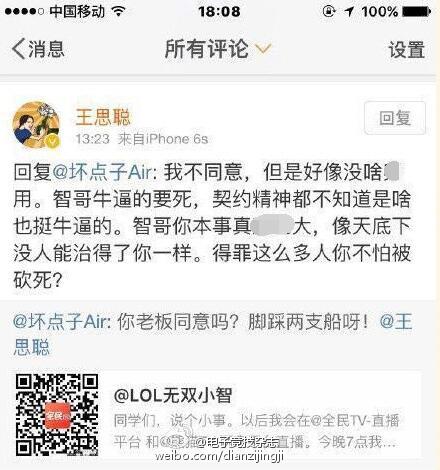The width and height of the screenshot is (440, 470).
Task: Open the QR code thumbnail image
Action: click(57, 415)
